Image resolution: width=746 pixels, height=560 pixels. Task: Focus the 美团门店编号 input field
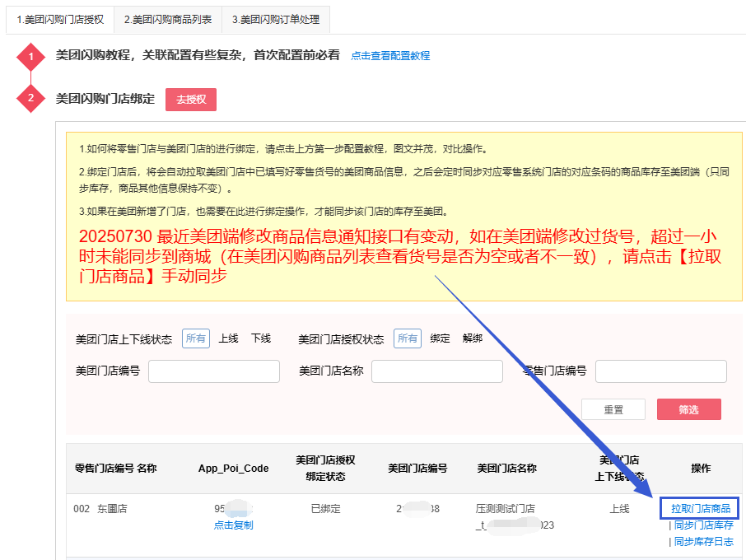[x=214, y=371]
